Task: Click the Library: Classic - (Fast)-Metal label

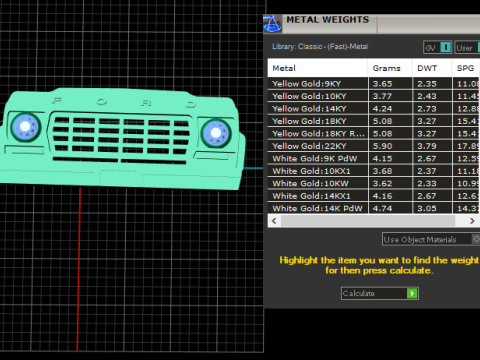Action: [x=320, y=47]
